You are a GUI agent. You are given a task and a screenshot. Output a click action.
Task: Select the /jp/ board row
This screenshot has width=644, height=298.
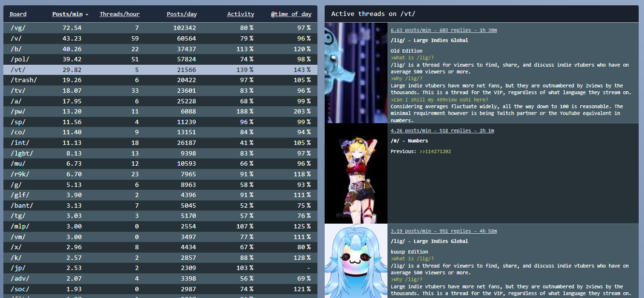(160, 268)
